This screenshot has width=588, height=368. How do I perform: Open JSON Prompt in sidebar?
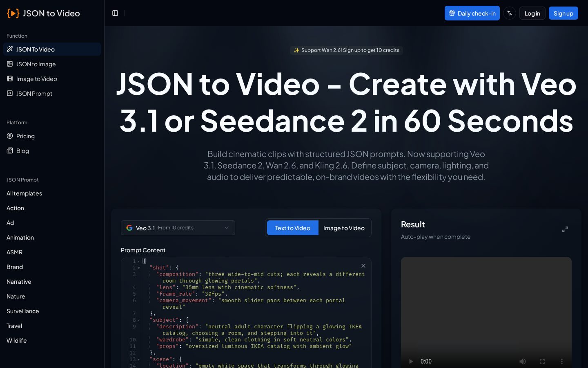52,93
